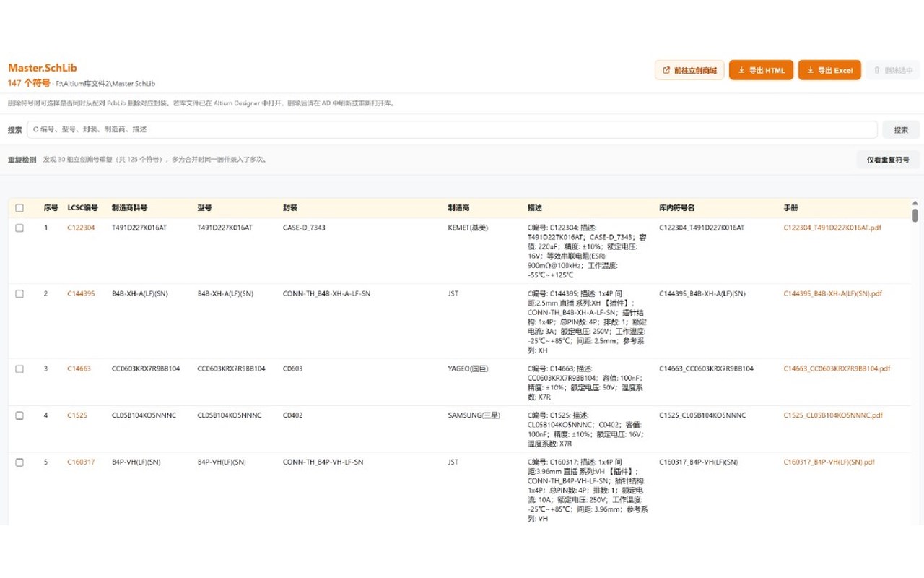Image resolution: width=924 pixels, height=578 pixels.
Task: Click package cell C0603
Action: tap(293, 368)
